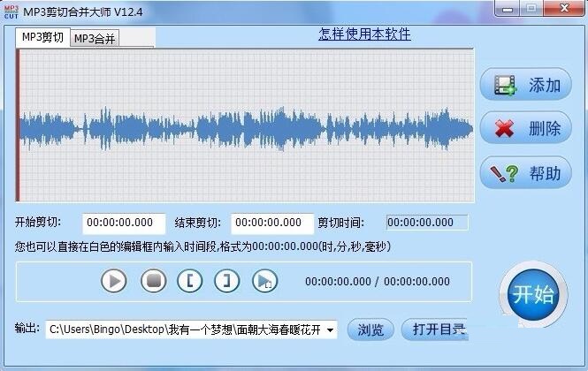Minimize the MP3剪切合并大师 window
588x371 pixels.
(x=508, y=9)
